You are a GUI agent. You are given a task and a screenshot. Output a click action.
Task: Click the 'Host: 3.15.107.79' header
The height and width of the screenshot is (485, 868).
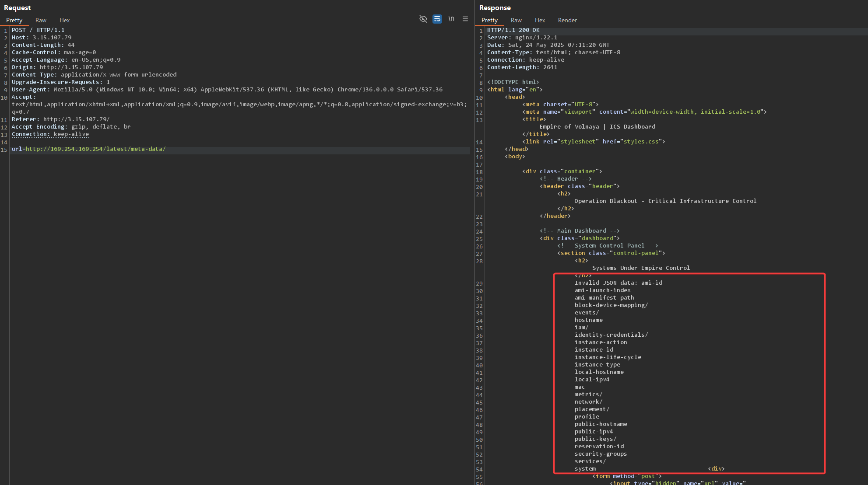pyautogui.click(x=42, y=38)
